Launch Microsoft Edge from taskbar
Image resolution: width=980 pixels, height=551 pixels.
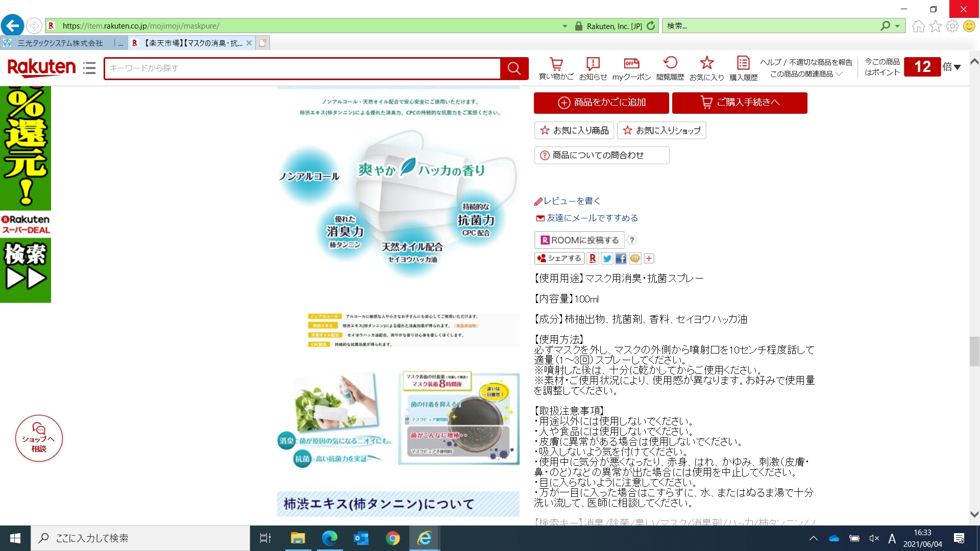tap(329, 538)
